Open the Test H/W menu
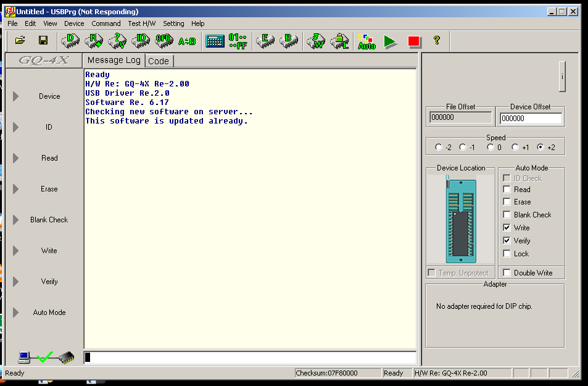This screenshot has height=386, width=588. click(141, 23)
